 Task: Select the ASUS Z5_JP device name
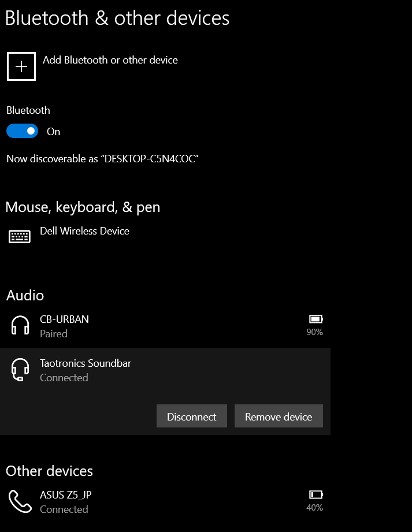point(65,495)
